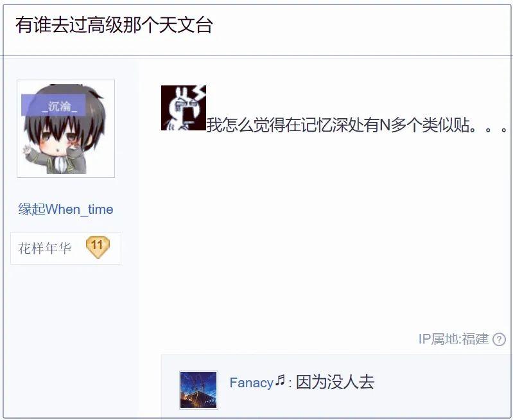Click the purple _沉沦_ label on avatar
Screen dimensions: 513x420
[54, 105]
